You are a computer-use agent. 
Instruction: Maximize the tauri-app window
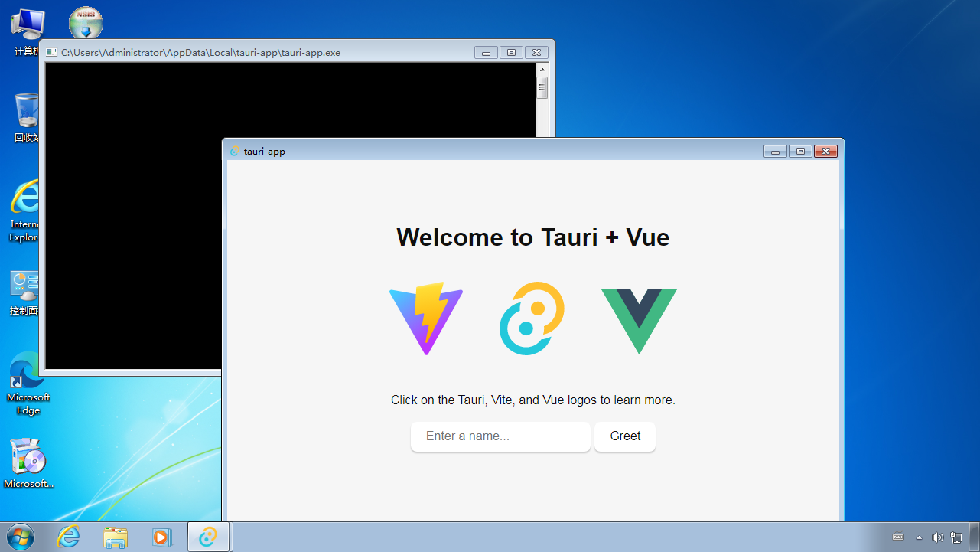(x=800, y=152)
